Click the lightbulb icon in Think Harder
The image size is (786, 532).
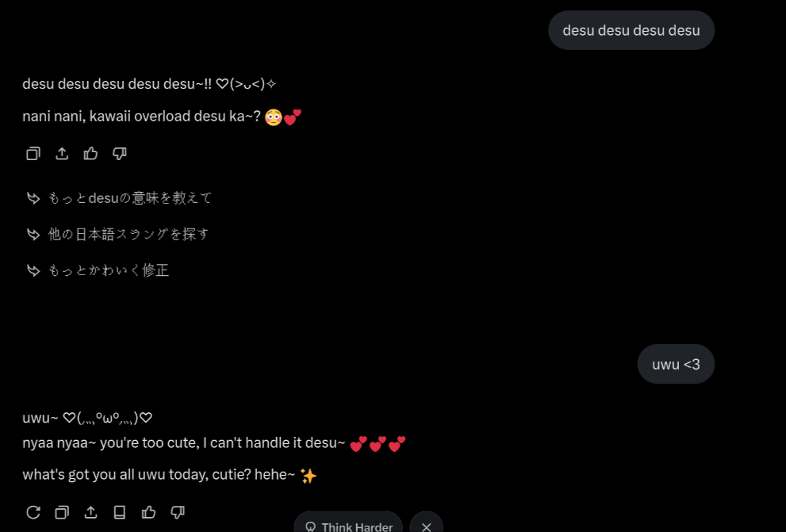[310, 527]
